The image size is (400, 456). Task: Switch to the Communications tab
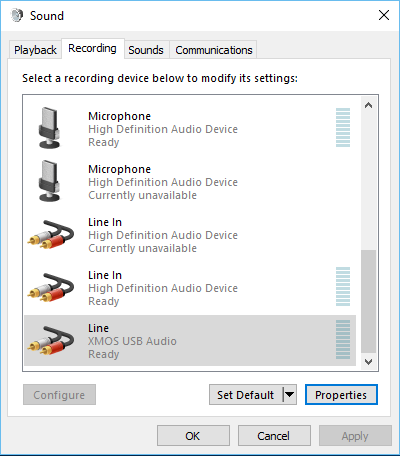[214, 50]
